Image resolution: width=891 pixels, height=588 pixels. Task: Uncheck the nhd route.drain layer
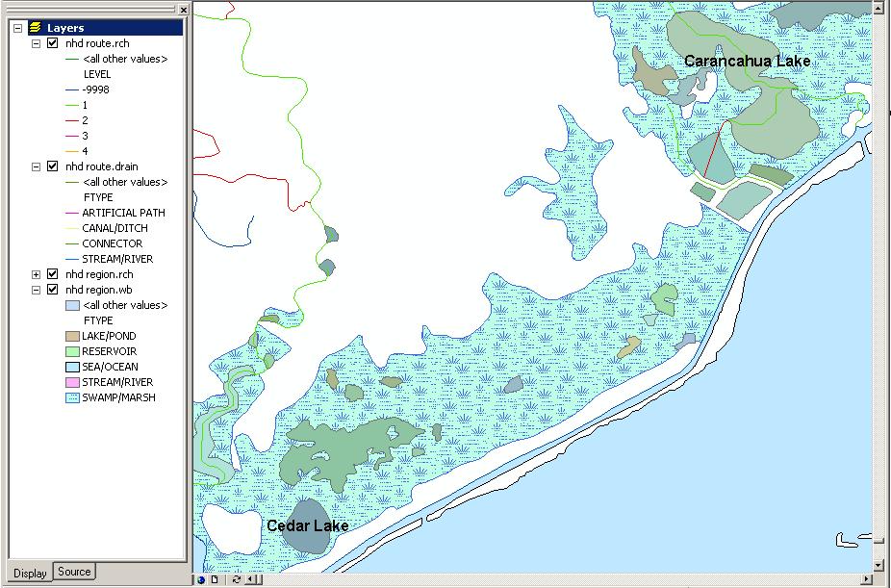tap(53, 166)
